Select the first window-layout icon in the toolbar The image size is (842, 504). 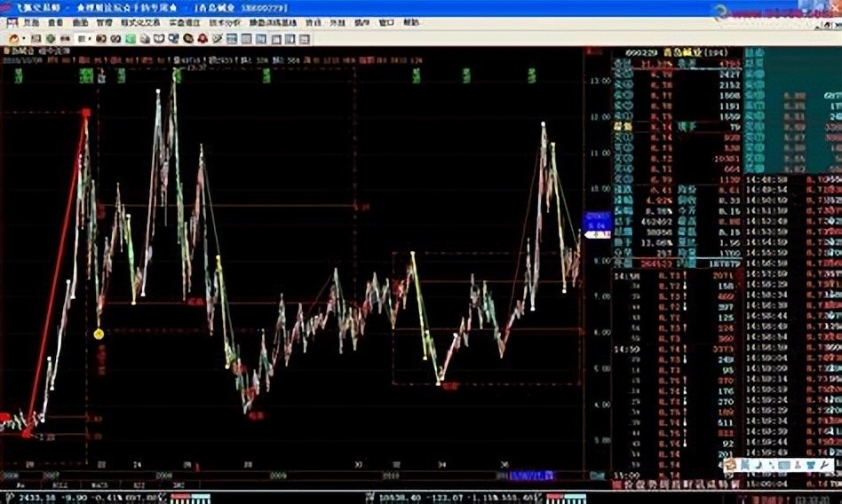coord(232,39)
